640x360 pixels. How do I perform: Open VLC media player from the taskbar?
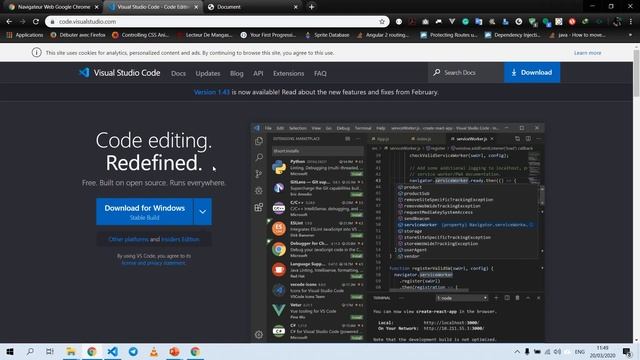click(x=154, y=351)
